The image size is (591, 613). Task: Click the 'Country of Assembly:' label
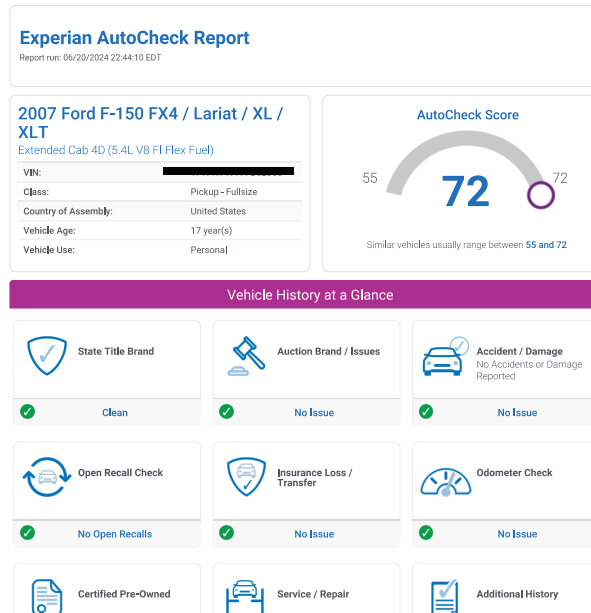[x=68, y=211]
